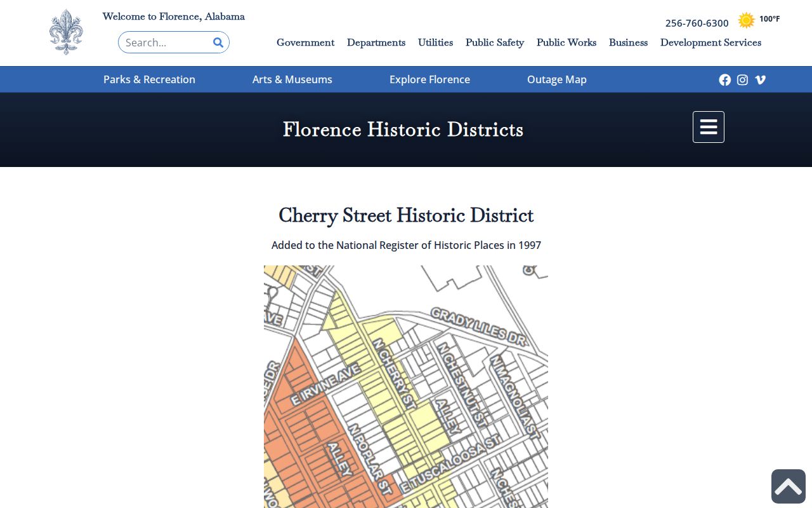Open the Government menu
The height and width of the screenshot is (508, 812).
click(x=306, y=43)
